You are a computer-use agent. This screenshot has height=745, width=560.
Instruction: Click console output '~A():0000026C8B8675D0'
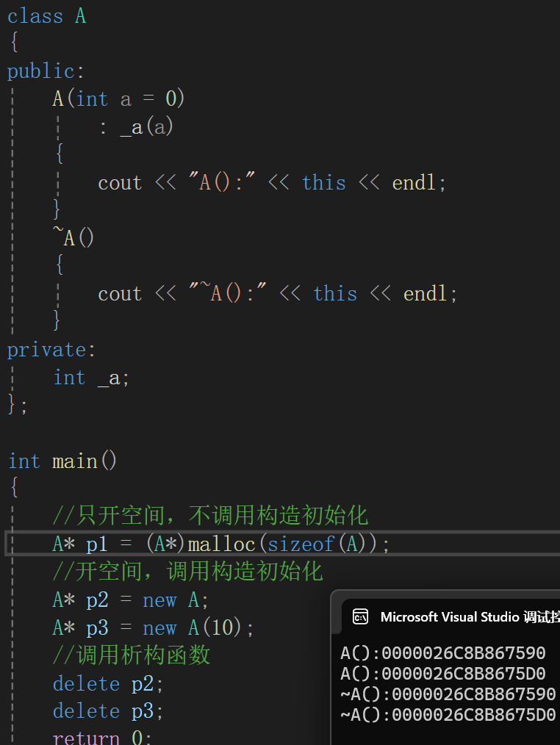[x=448, y=714]
